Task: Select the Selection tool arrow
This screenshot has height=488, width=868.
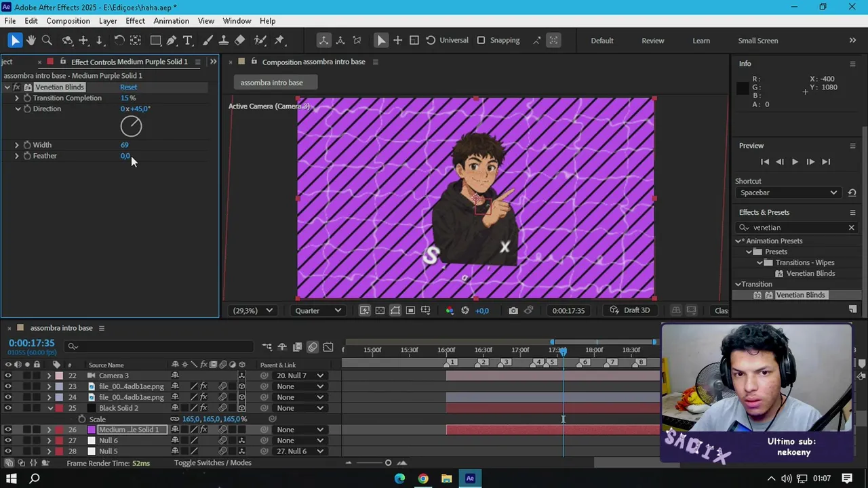Action: click(15, 41)
